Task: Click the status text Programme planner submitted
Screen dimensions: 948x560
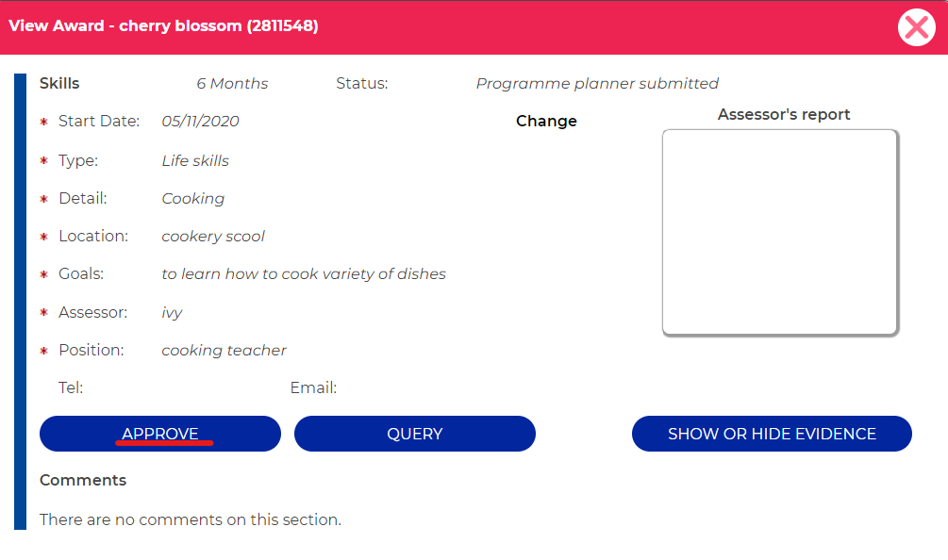Action: coord(597,83)
